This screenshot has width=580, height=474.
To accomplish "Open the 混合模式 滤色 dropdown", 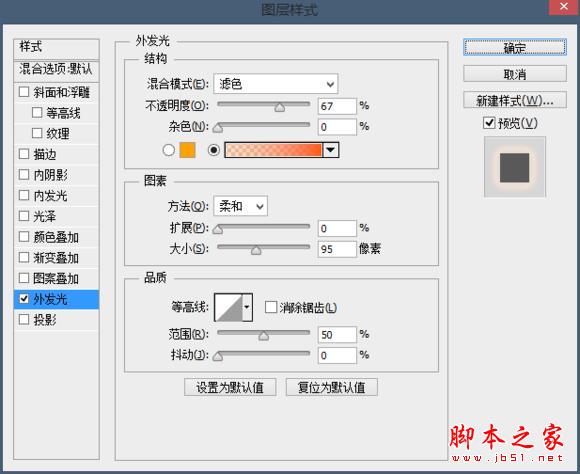I will 276,84.
